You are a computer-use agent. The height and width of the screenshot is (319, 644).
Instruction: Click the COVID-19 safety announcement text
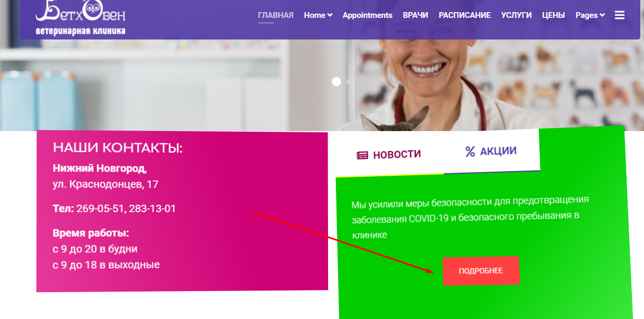pos(470,217)
